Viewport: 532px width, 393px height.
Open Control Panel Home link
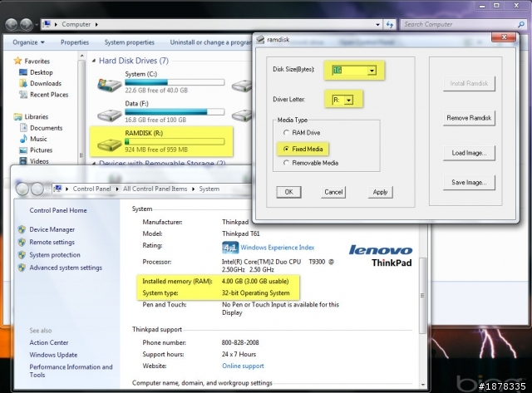(x=58, y=210)
